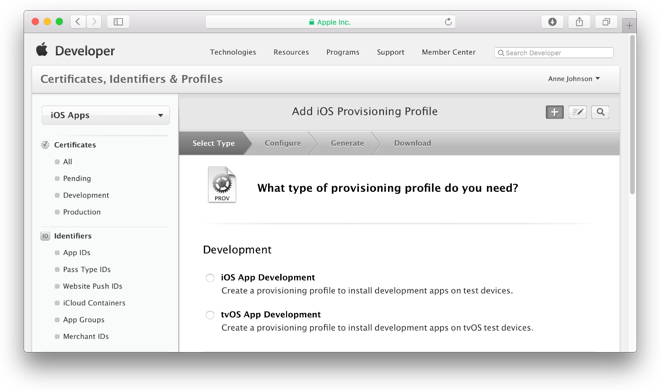Open App Groups list
The height and width of the screenshot is (391, 661).
click(83, 320)
